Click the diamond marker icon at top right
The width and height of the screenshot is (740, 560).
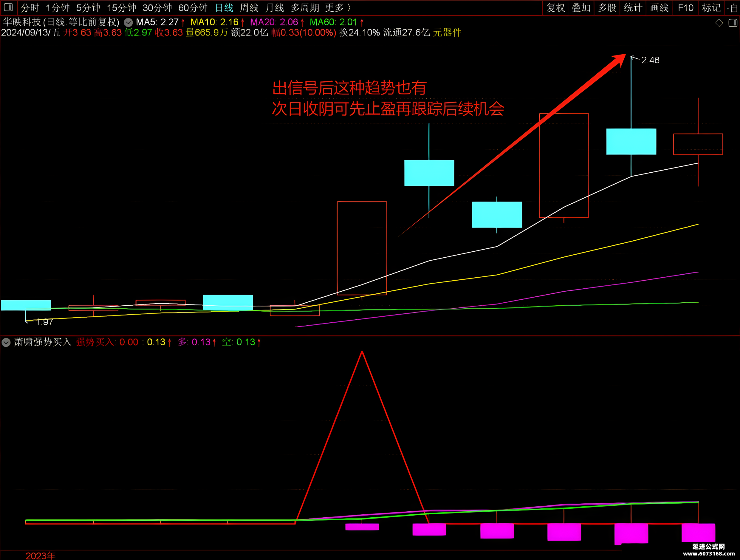pyautogui.click(x=719, y=23)
